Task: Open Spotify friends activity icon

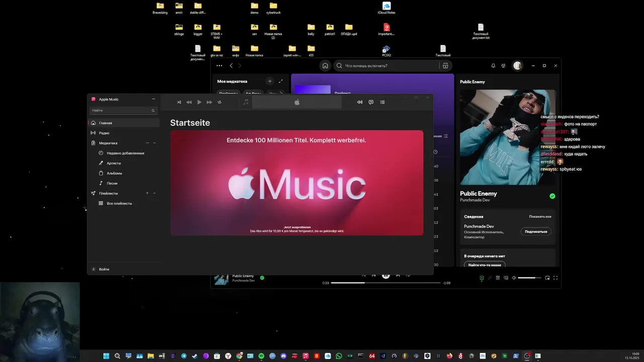Action: 502,65
